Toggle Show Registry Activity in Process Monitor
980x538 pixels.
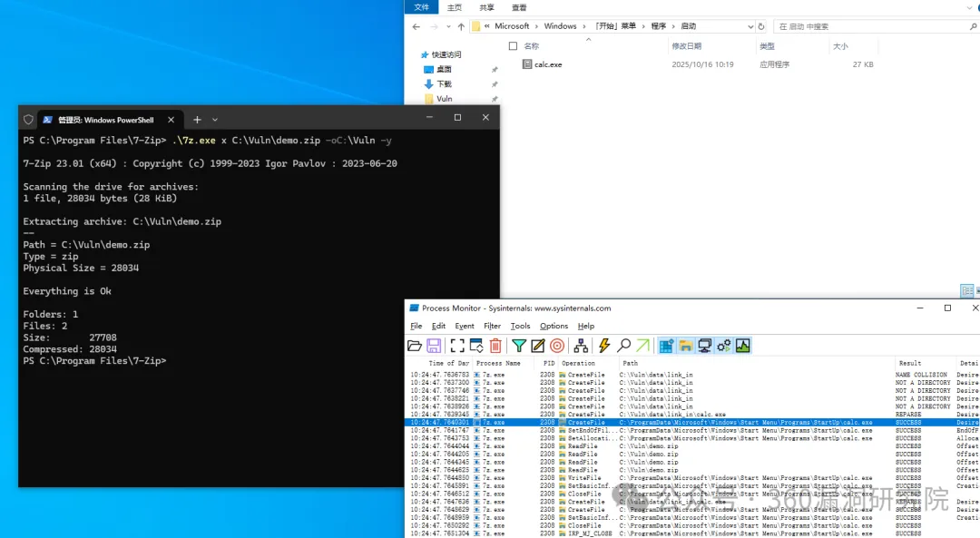coord(666,346)
